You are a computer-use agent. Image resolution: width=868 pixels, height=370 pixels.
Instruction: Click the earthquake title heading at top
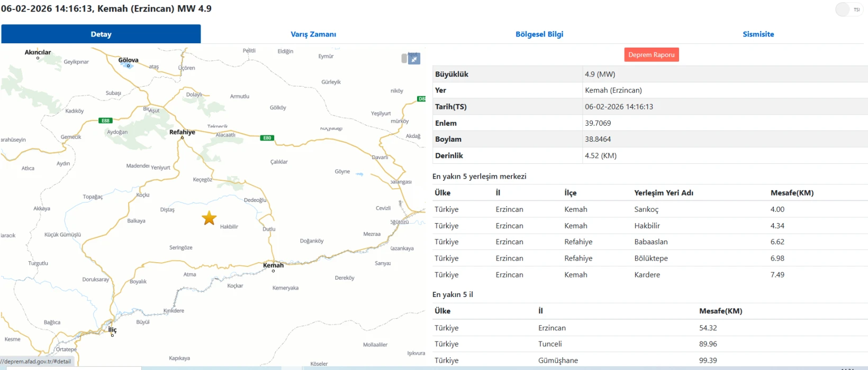tap(106, 8)
